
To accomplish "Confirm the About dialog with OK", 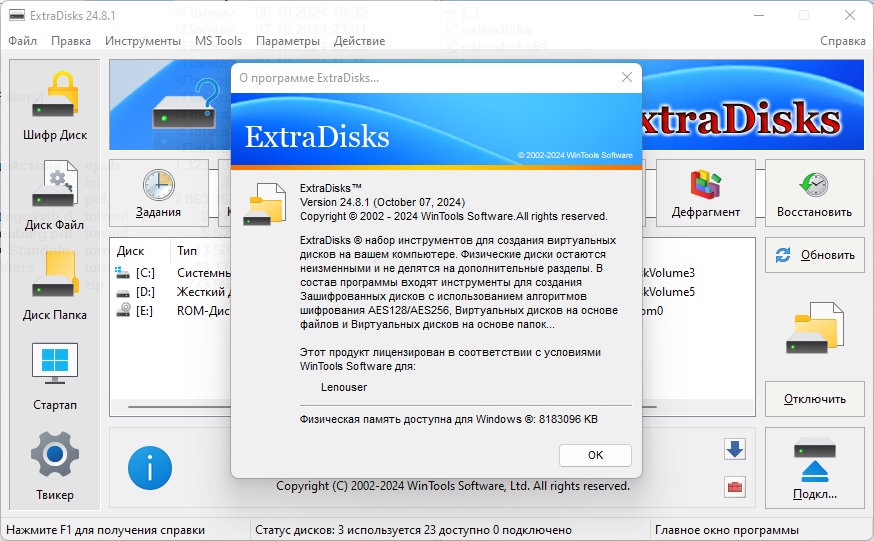I will tap(595, 455).
